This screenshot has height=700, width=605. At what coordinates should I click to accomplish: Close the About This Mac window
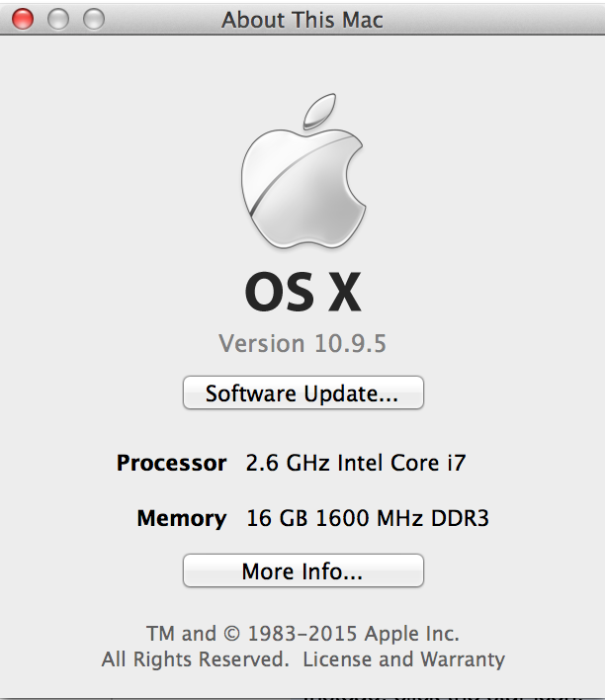(23, 19)
